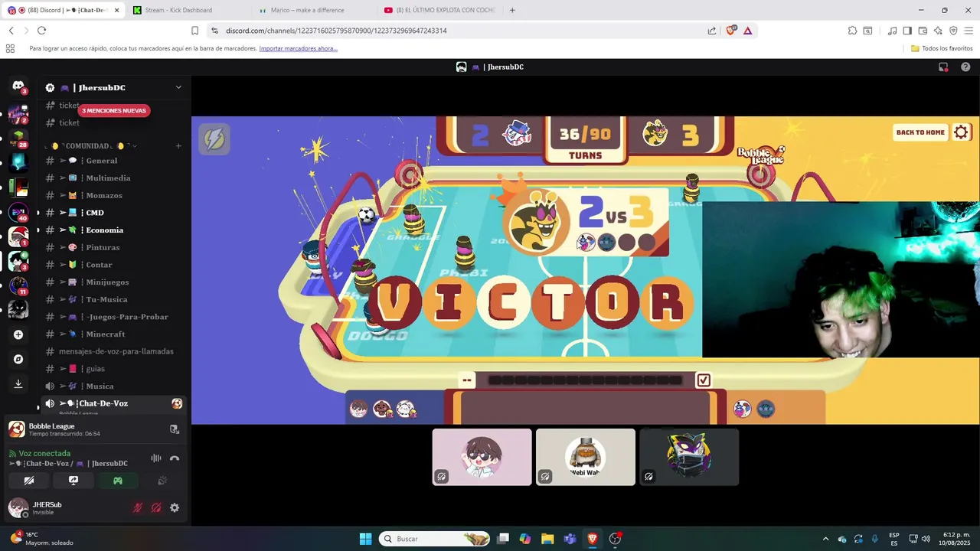Open the Minijuegos channel
The image size is (980, 551).
pyautogui.click(x=113, y=282)
